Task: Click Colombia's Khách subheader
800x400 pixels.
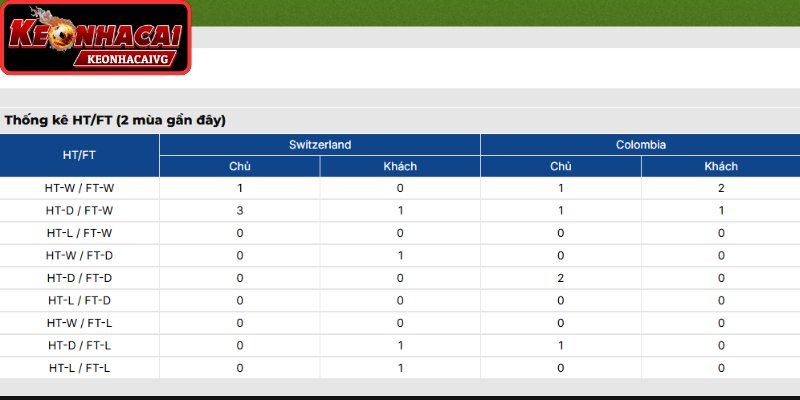Action: pyautogui.click(x=721, y=166)
